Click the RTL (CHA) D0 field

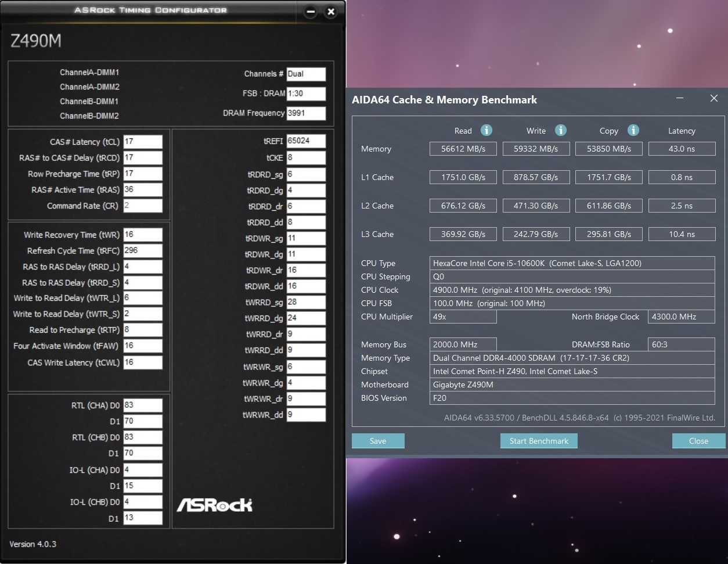(143, 405)
